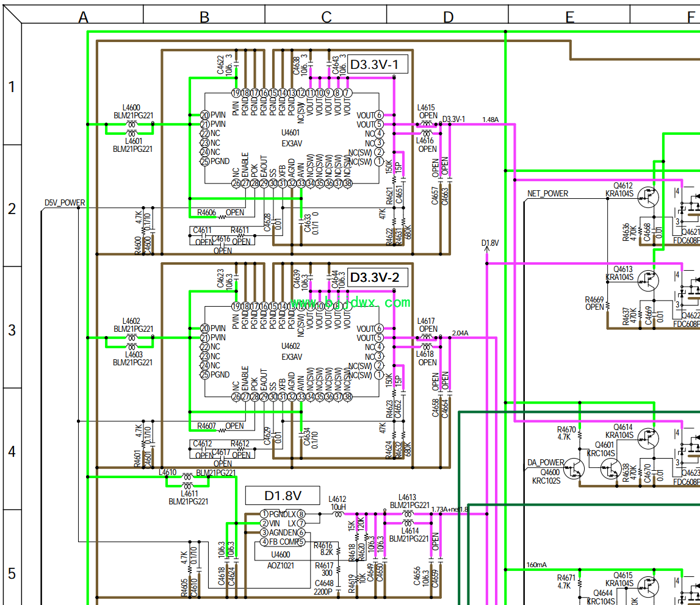Click the NET_POWER net label
This screenshot has height=605, width=700.
548,193
